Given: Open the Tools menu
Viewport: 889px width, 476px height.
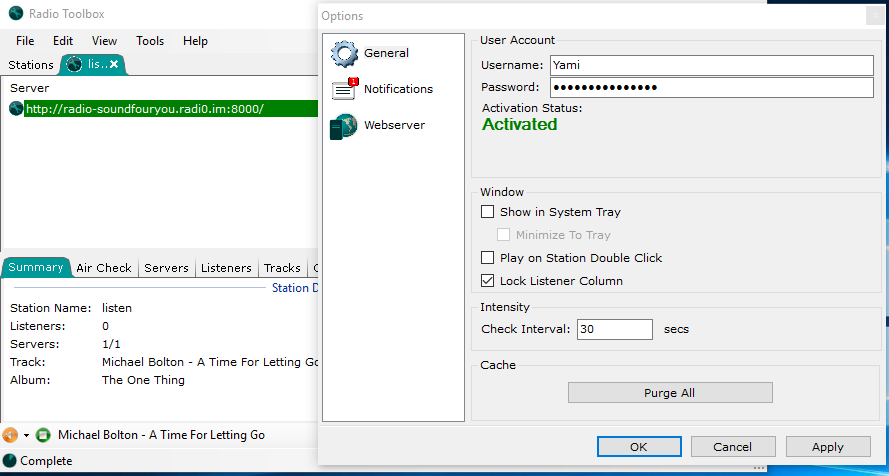Looking at the screenshot, I should pyautogui.click(x=150, y=41).
